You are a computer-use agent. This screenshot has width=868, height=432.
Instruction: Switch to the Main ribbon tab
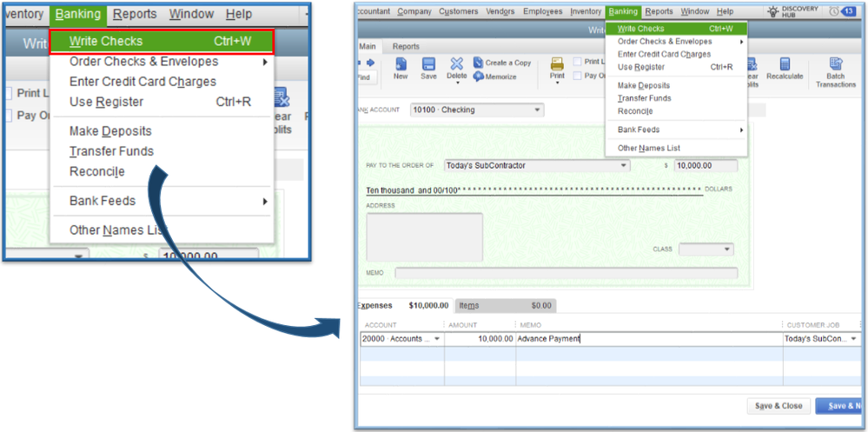(368, 47)
